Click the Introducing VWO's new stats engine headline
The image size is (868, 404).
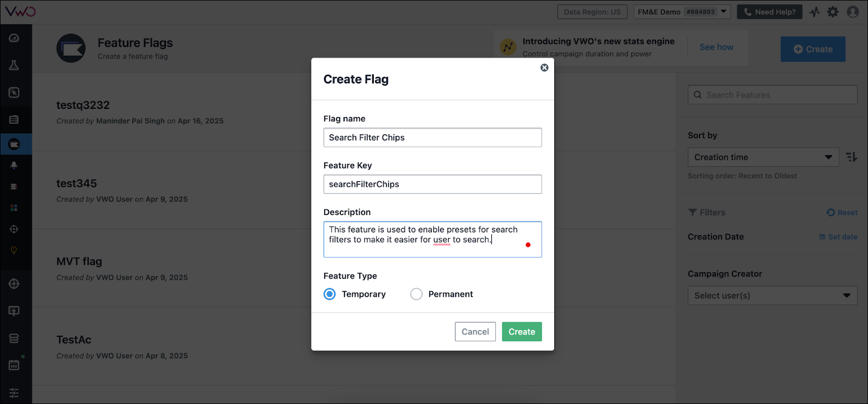(599, 41)
